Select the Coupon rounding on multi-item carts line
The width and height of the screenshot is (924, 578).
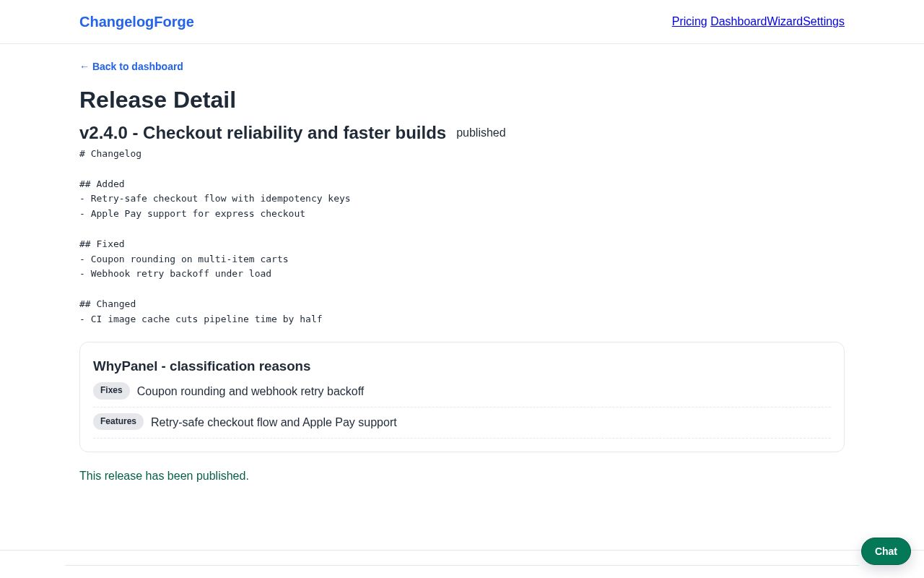[184, 259]
